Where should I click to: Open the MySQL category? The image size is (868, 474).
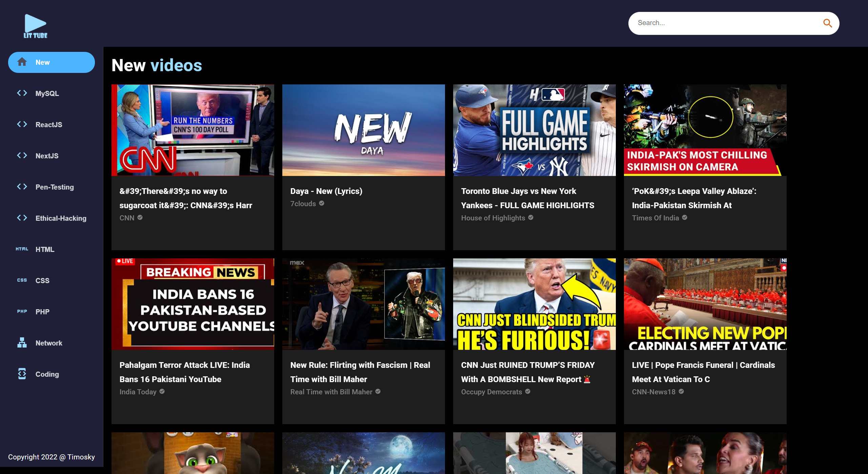pyautogui.click(x=52, y=94)
